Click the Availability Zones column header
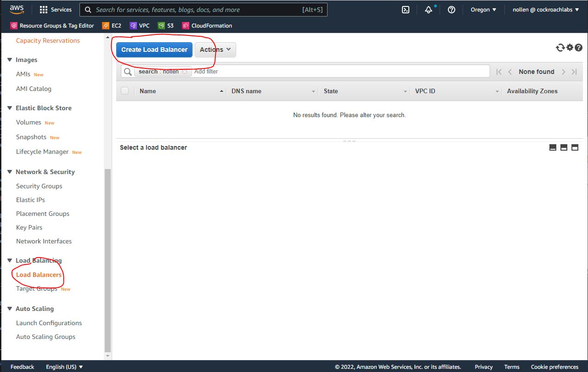Image resolution: width=588 pixels, height=372 pixels. tap(532, 91)
